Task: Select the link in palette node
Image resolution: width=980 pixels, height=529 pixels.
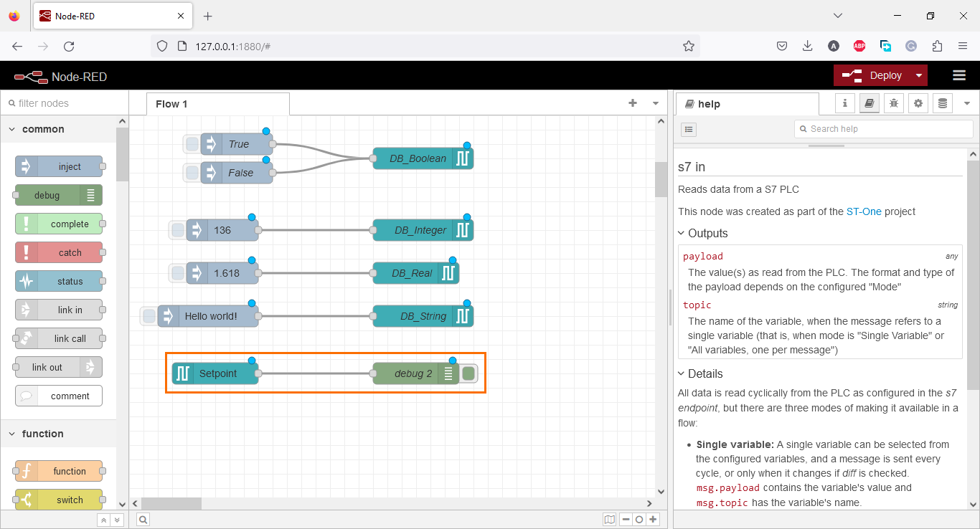Action: pos(59,310)
